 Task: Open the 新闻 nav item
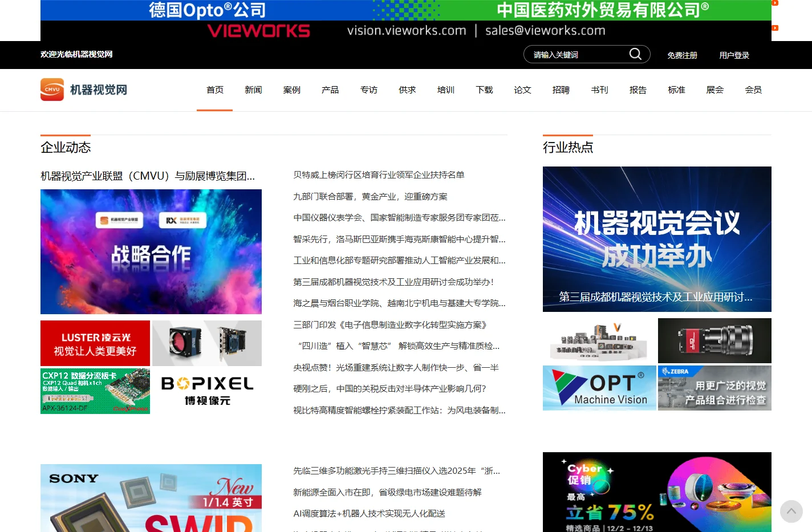253,90
